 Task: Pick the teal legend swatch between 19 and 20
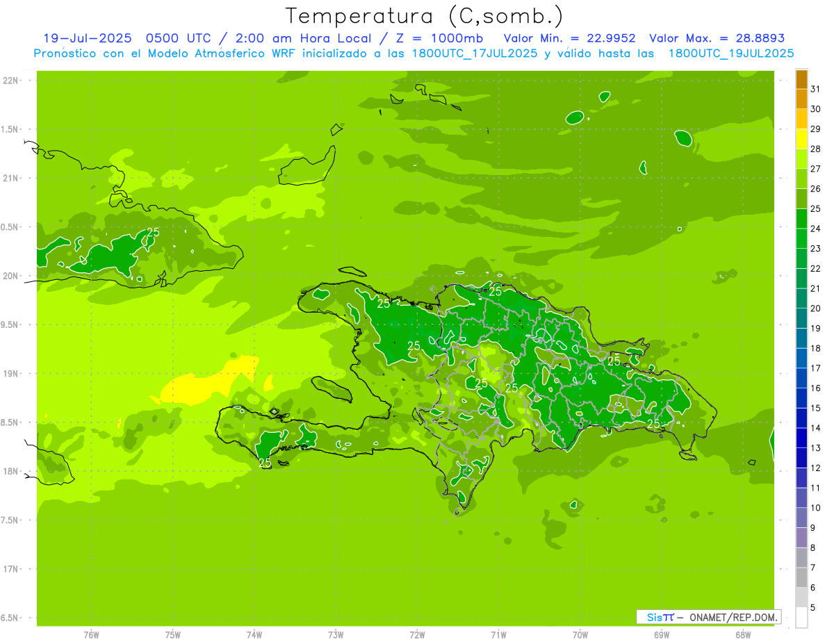pos(801,318)
